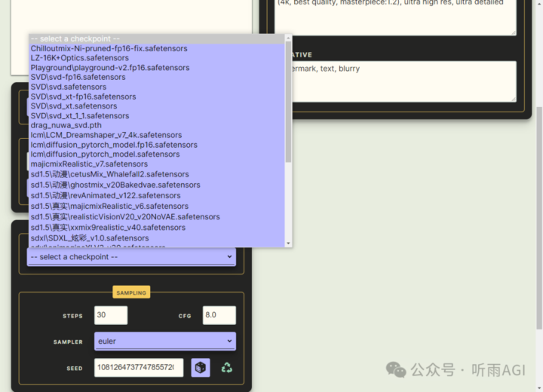Click the Seed number input field
The image size is (543, 392).
click(x=138, y=367)
